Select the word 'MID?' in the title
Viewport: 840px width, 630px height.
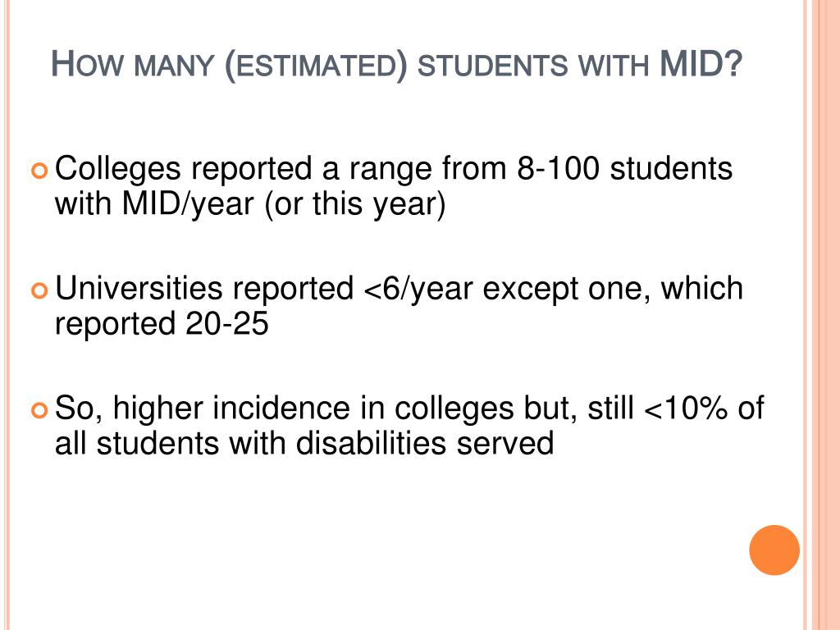[701, 64]
